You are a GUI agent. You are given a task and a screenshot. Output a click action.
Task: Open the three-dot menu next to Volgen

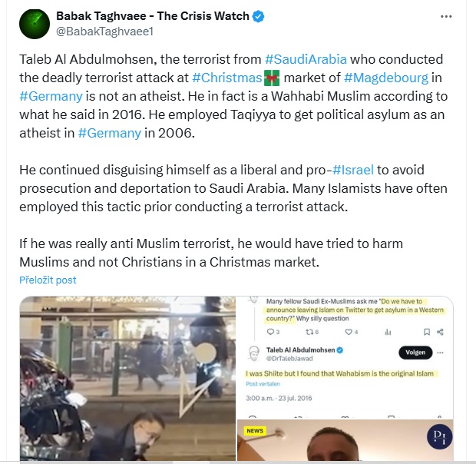[440, 353]
